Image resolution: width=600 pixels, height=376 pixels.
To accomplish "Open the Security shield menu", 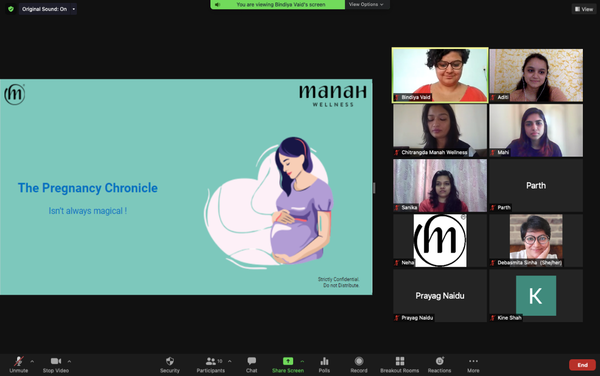I will (x=170, y=365).
